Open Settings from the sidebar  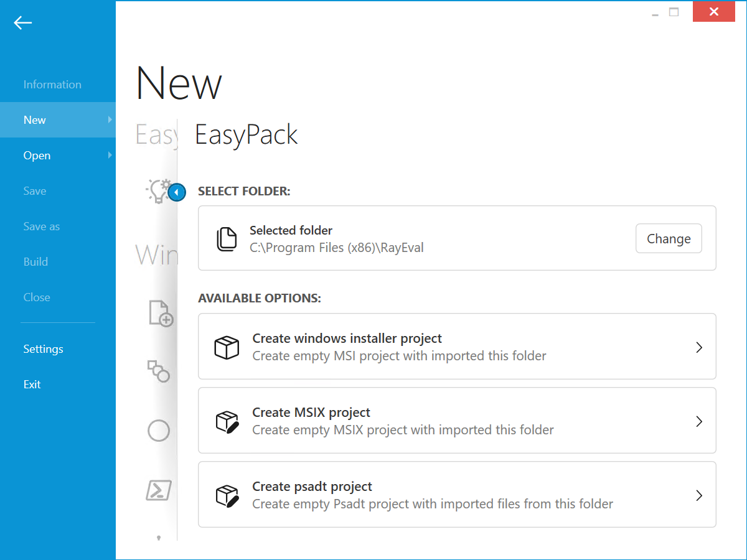(x=43, y=349)
